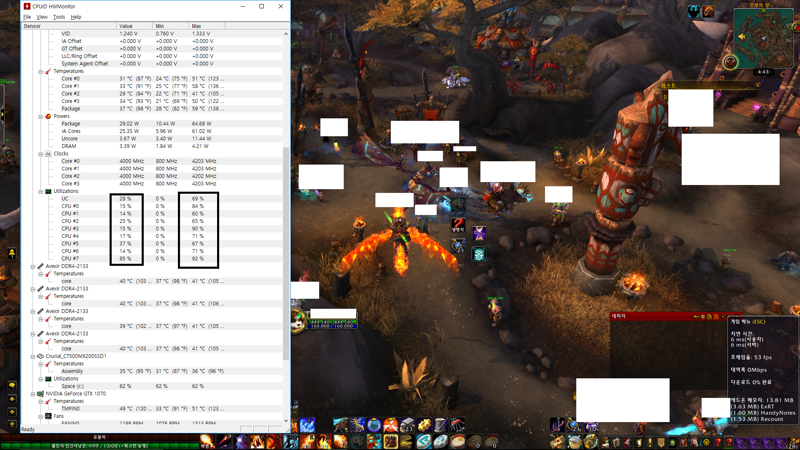Collapse the NVIDIA GeForce GTX 1070 node
The height and width of the screenshot is (450, 800).
pyautogui.click(x=33, y=394)
